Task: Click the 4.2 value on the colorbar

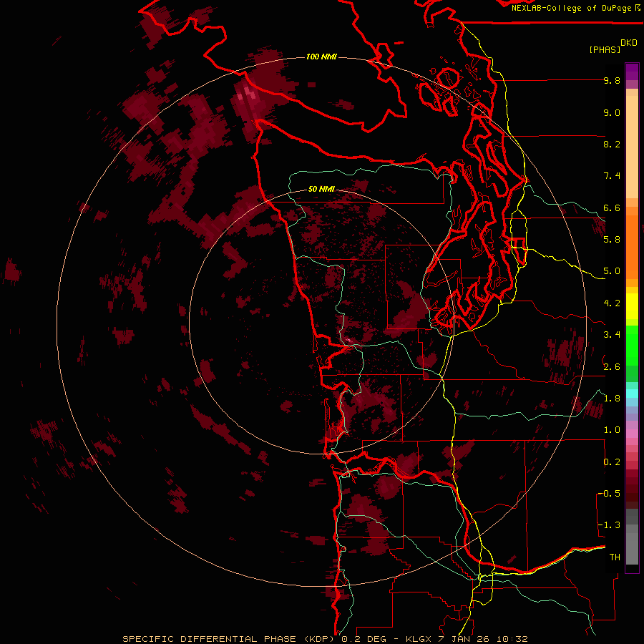Action: tap(612, 303)
